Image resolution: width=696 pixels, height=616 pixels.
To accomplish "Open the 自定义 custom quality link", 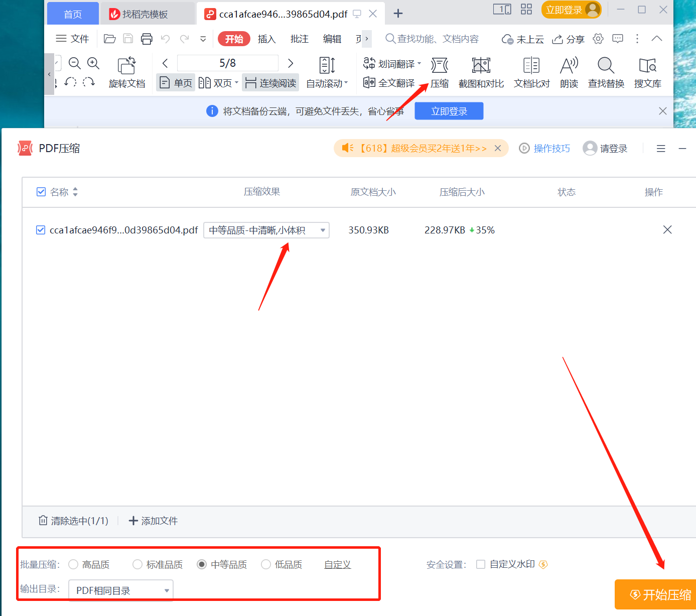I will pos(337,564).
